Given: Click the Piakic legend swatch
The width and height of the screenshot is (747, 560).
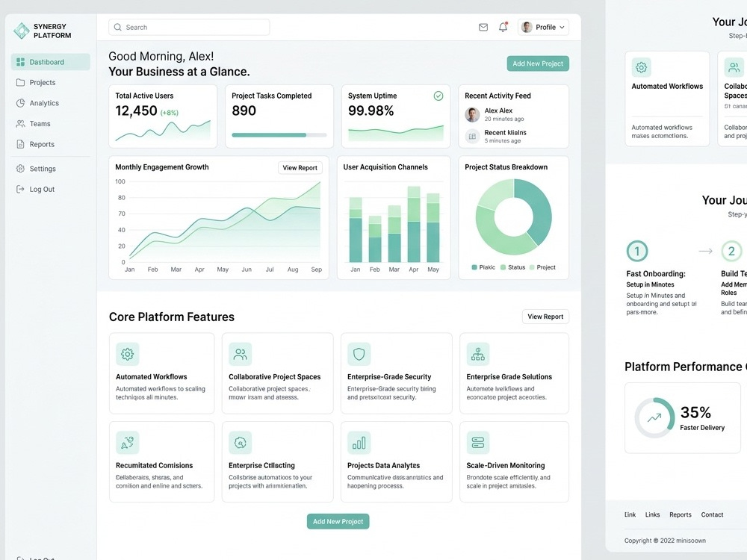Looking at the screenshot, I should click(x=474, y=267).
